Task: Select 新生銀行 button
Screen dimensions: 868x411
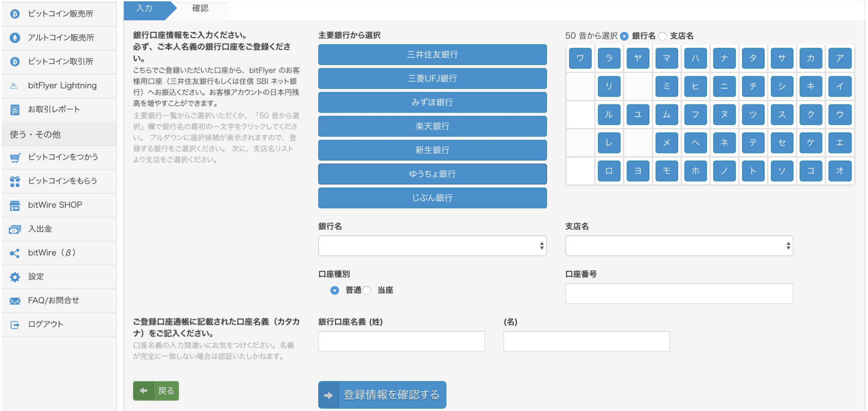Action: [432, 150]
